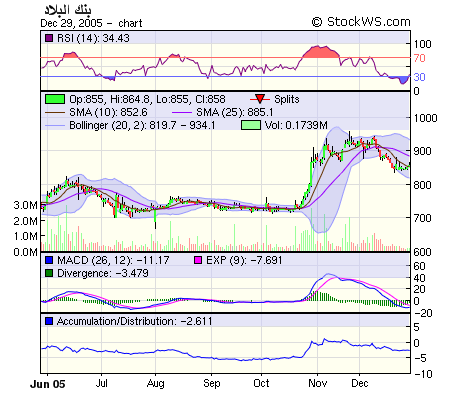The width and height of the screenshot is (450, 409).
Task: Click the MACD "60" axis label
Action: click(419, 266)
